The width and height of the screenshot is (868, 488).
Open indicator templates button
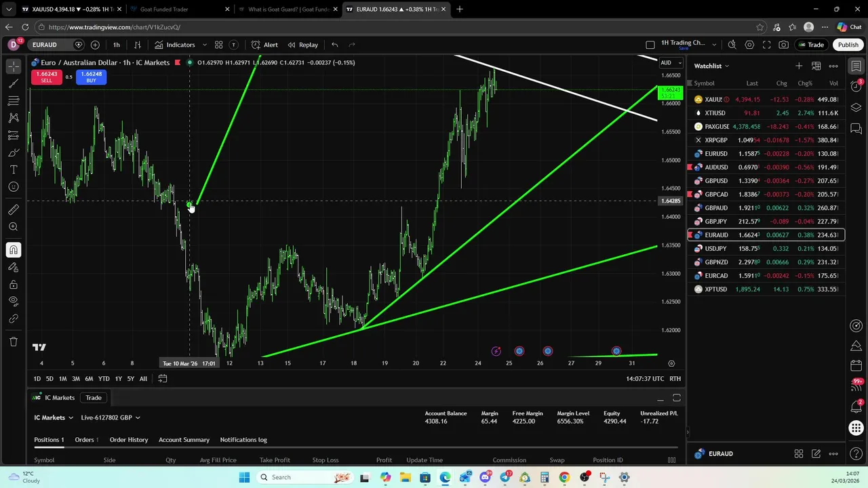tap(233, 45)
